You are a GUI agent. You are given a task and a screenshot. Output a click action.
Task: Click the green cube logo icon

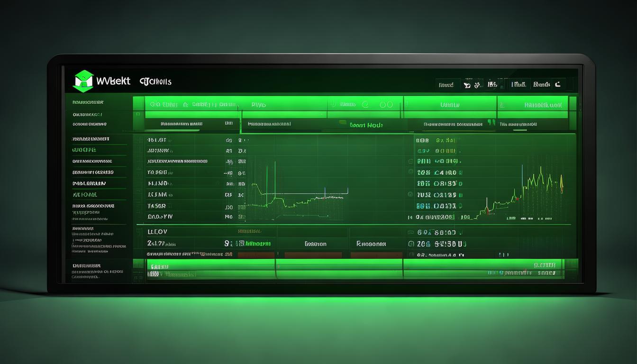point(83,81)
